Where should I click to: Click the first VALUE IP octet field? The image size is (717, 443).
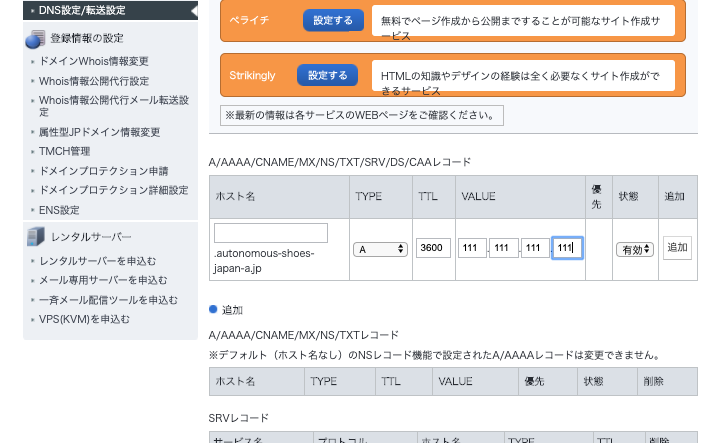pos(472,248)
